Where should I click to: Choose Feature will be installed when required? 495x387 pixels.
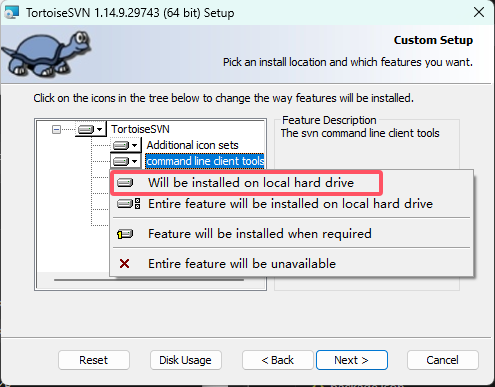coord(291,234)
